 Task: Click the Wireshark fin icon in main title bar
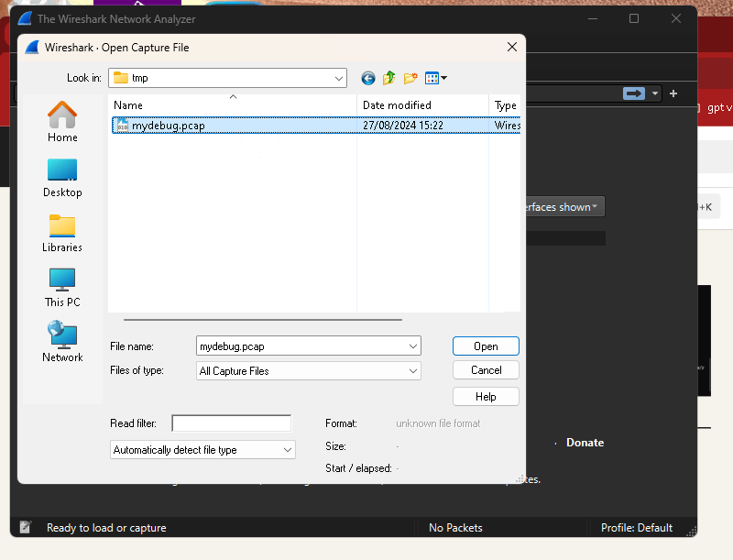click(x=25, y=18)
